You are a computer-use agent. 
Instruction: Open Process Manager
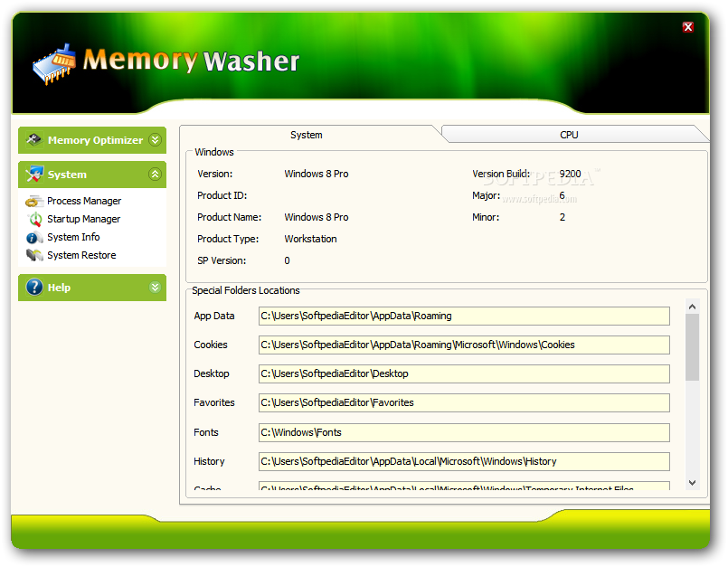(x=84, y=201)
